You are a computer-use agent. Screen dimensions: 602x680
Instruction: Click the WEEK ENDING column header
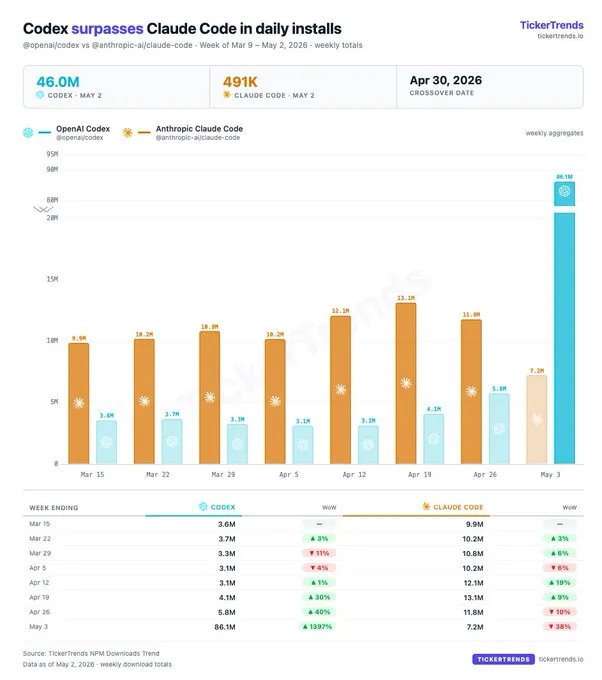tap(54, 507)
